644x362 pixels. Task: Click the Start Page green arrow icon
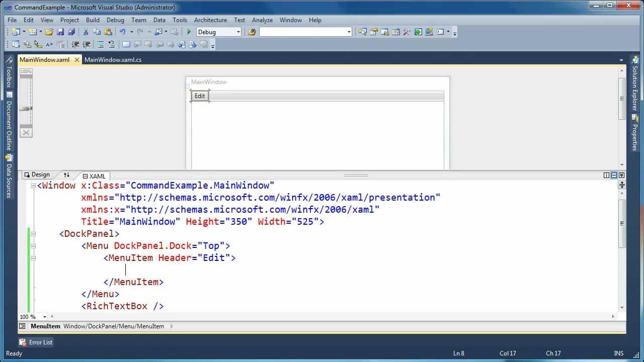tap(418, 32)
